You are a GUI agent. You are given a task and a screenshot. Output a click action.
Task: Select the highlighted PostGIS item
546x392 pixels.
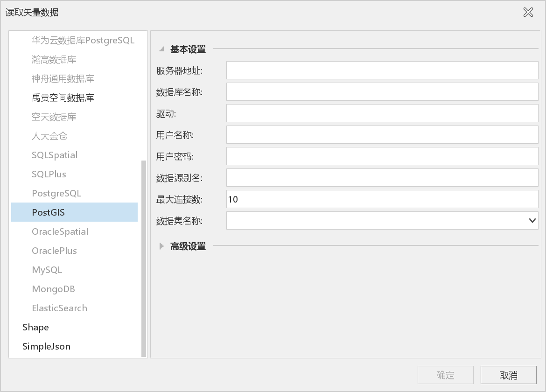coord(75,212)
